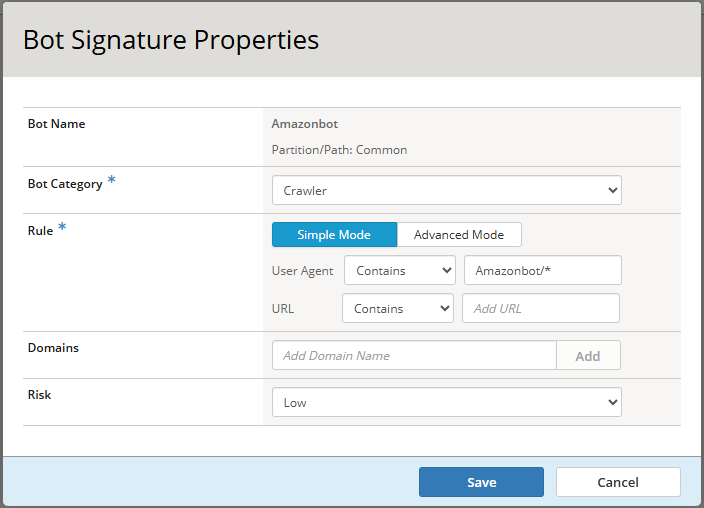Screen dimensions: 704x508
Task: Select the Amazonbot bot name text
Action: point(304,124)
